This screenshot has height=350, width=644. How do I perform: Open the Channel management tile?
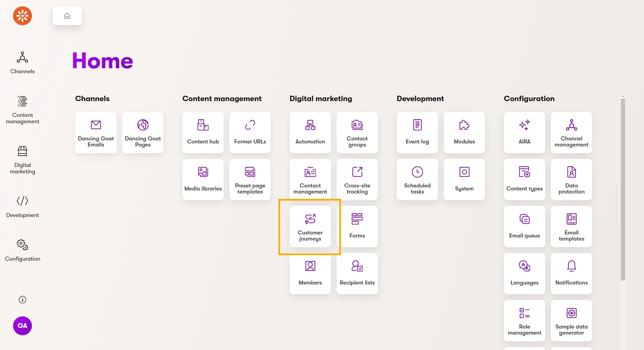point(571,133)
